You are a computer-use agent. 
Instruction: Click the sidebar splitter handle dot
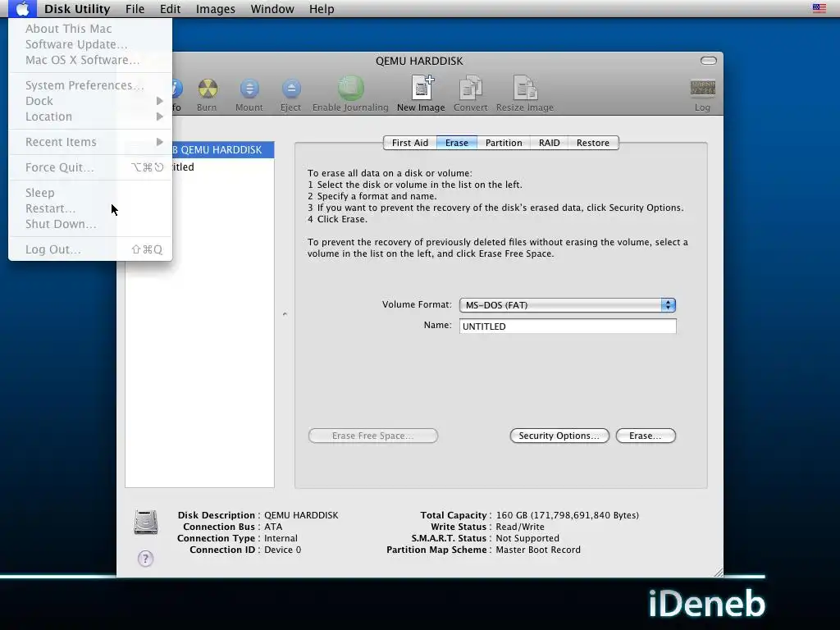coord(285,314)
